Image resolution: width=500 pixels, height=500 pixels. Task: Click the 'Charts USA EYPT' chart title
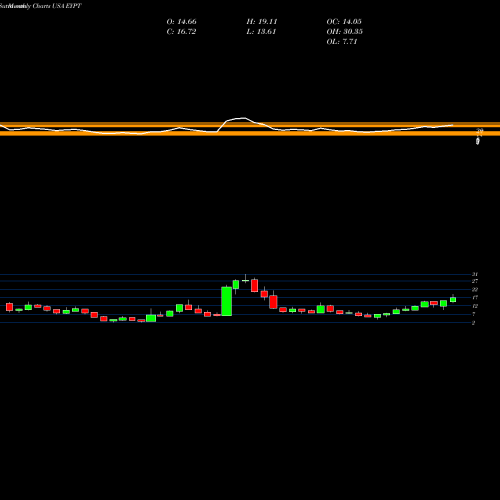pyautogui.click(x=57, y=6)
